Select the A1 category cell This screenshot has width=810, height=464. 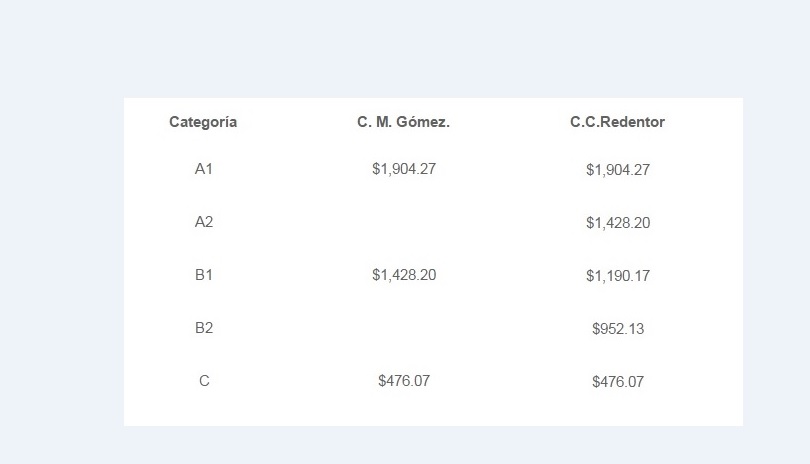[x=204, y=169]
